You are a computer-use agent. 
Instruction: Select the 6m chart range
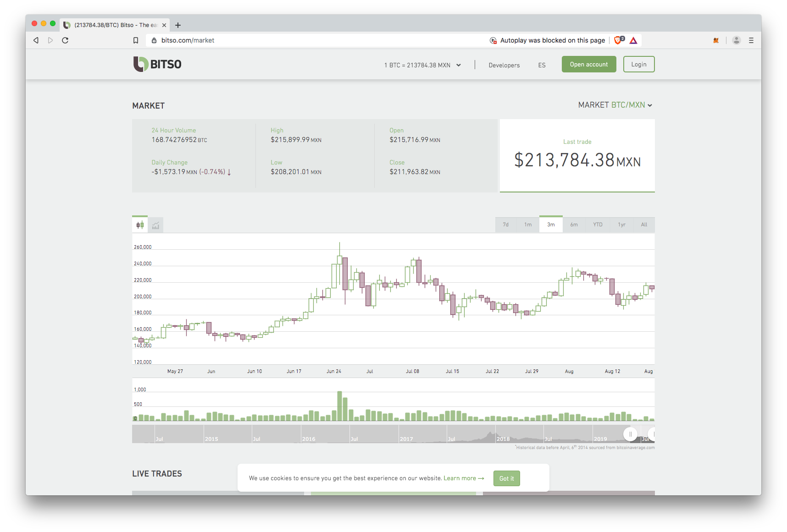[x=574, y=225]
